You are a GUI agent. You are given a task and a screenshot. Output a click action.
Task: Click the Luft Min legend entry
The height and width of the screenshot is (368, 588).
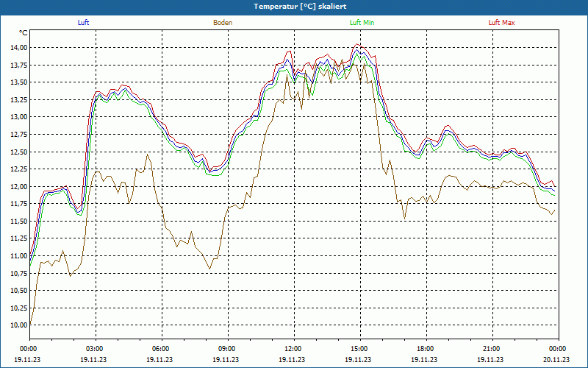pos(362,23)
